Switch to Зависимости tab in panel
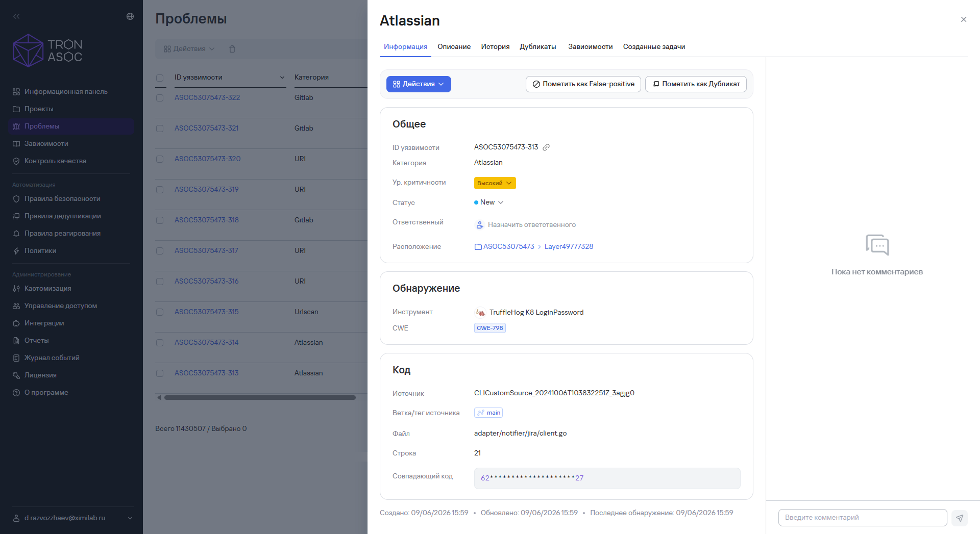Image resolution: width=980 pixels, height=534 pixels. 590,47
